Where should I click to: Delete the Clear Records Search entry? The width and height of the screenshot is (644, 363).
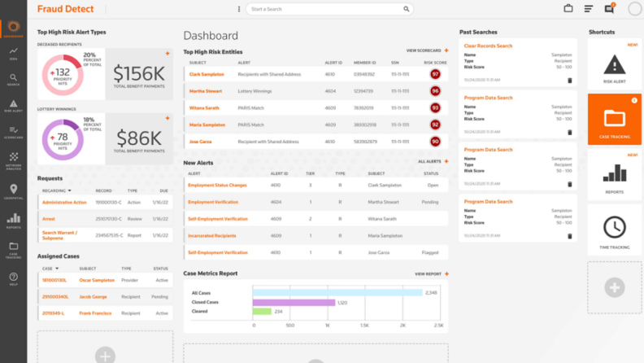coord(569,80)
